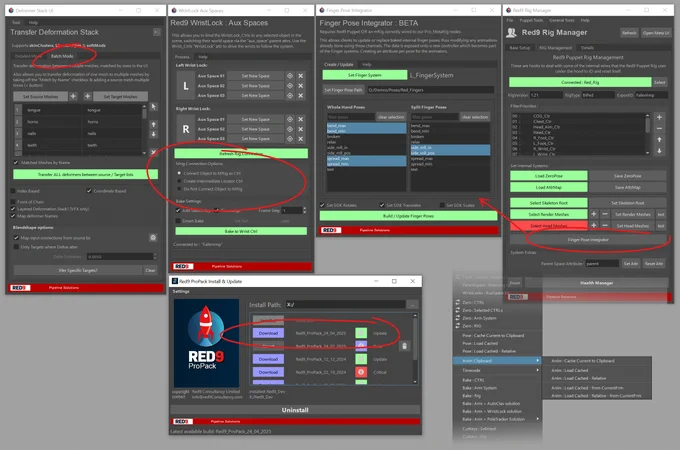Image resolution: width=680 pixels, height=450 pixels.
Task: Enable Front of Chain checkbox
Action: click(13, 202)
